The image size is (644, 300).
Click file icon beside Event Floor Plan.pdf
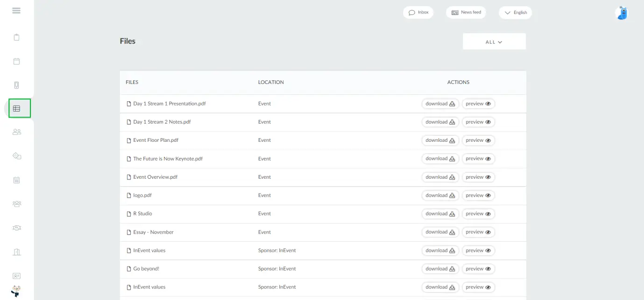[129, 140]
